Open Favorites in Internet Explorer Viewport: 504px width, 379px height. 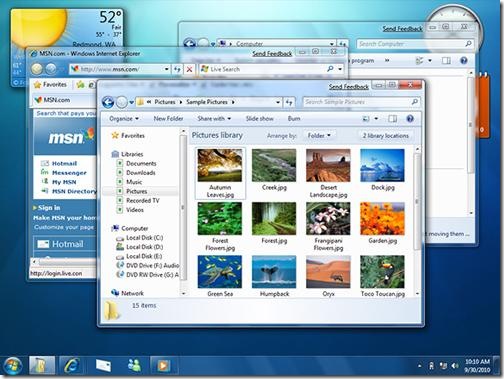pos(50,85)
